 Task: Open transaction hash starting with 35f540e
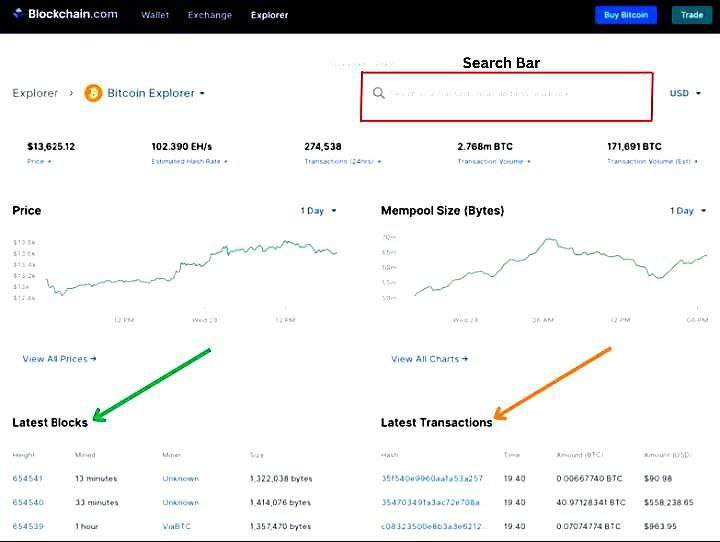431,479
